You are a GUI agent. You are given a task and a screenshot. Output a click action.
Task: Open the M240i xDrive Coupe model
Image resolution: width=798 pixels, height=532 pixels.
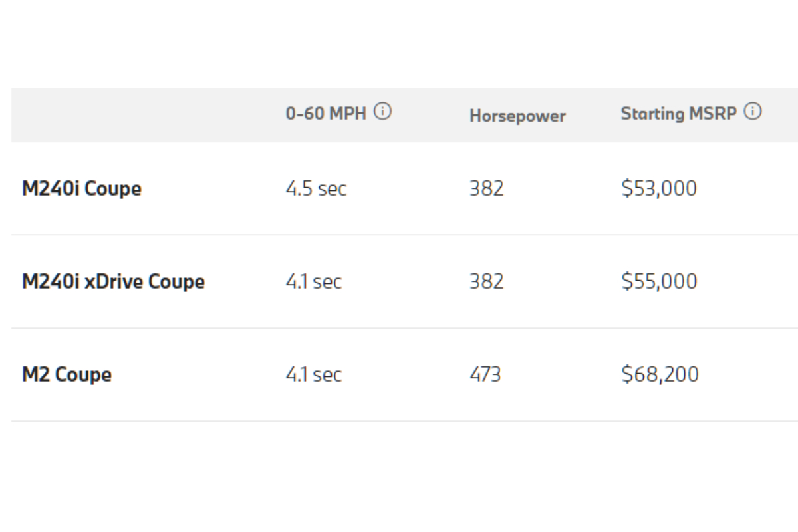[113, 282]
